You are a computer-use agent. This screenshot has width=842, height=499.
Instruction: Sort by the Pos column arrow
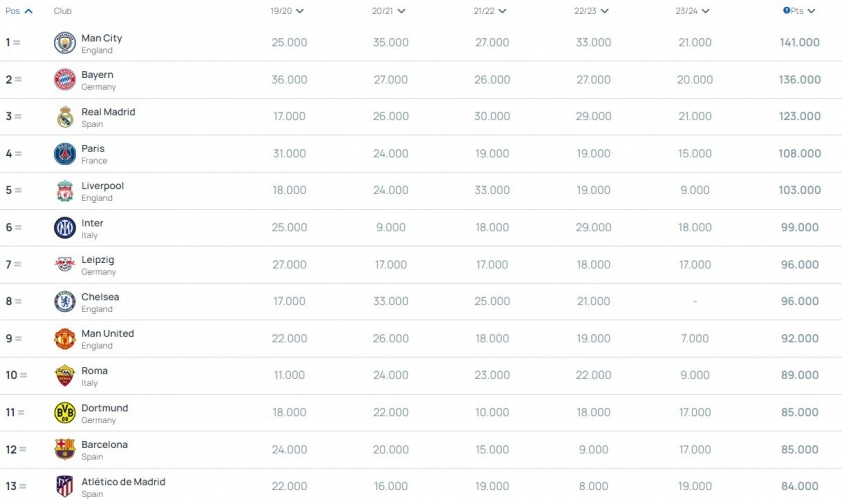[28, 11]
